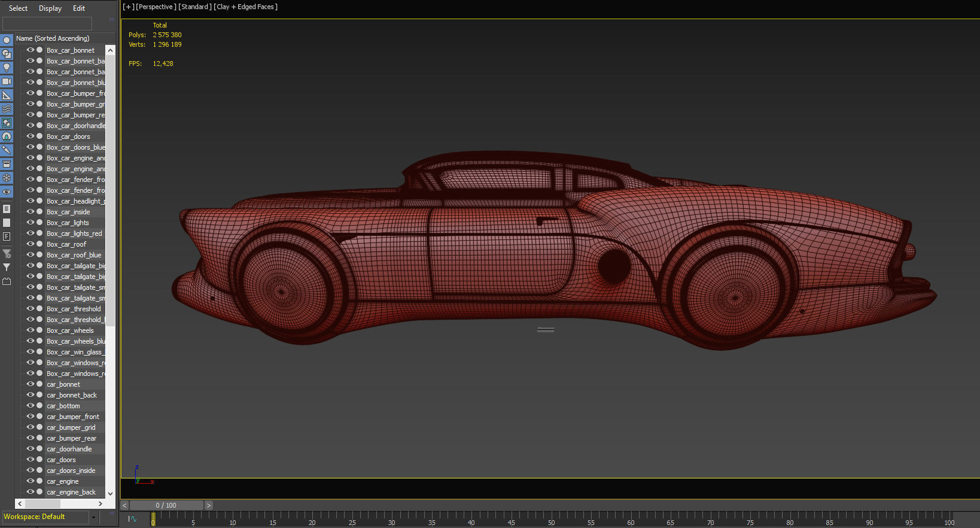
Task: Toggle visibility of Box_car_wheels
Action: point(30,330)
